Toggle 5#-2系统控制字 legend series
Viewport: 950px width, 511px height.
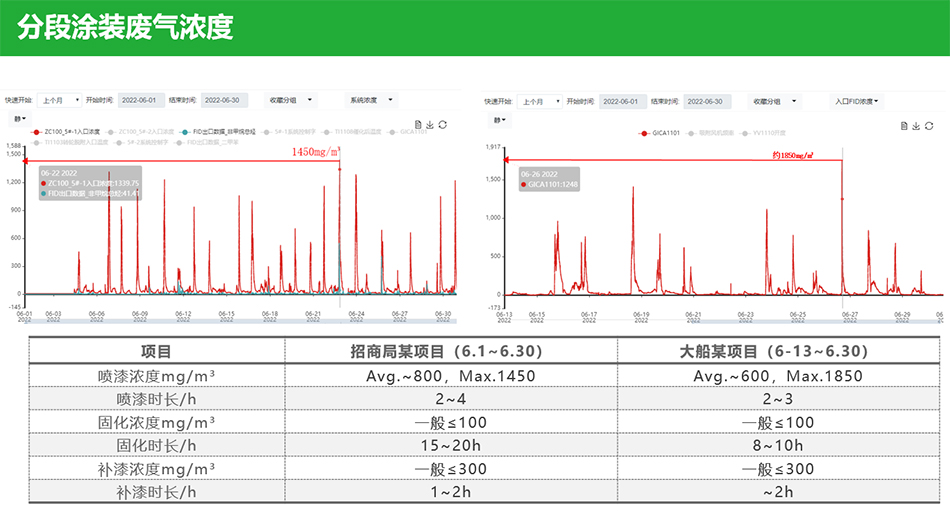tap(142, 142)
